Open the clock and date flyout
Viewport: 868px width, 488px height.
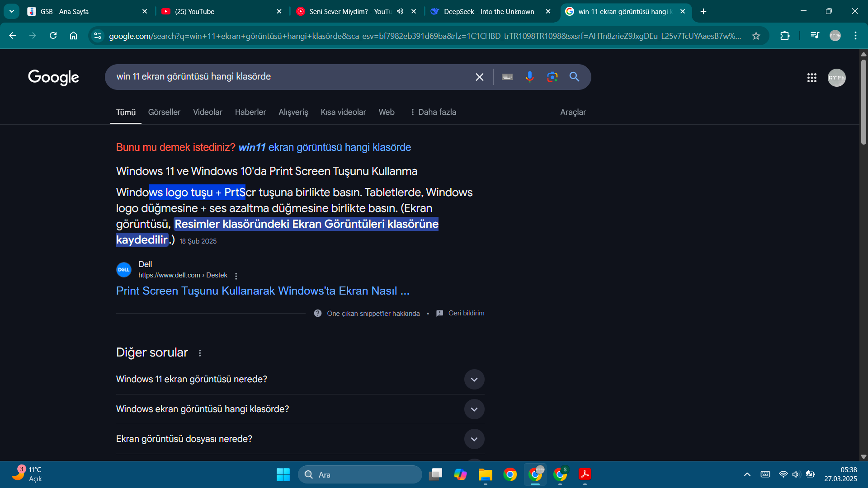pyautogui.click(x=840, y=474)
